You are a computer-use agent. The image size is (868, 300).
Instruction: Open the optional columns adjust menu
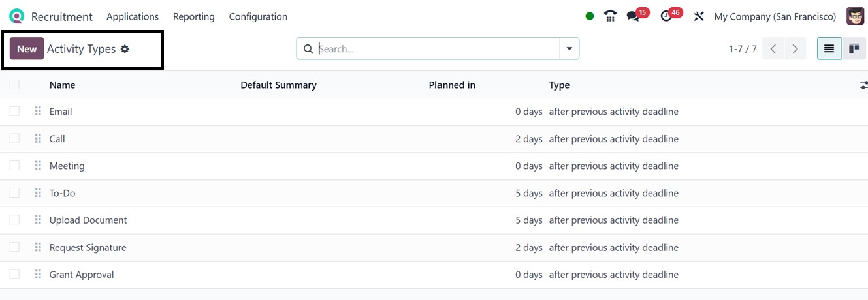863,85
